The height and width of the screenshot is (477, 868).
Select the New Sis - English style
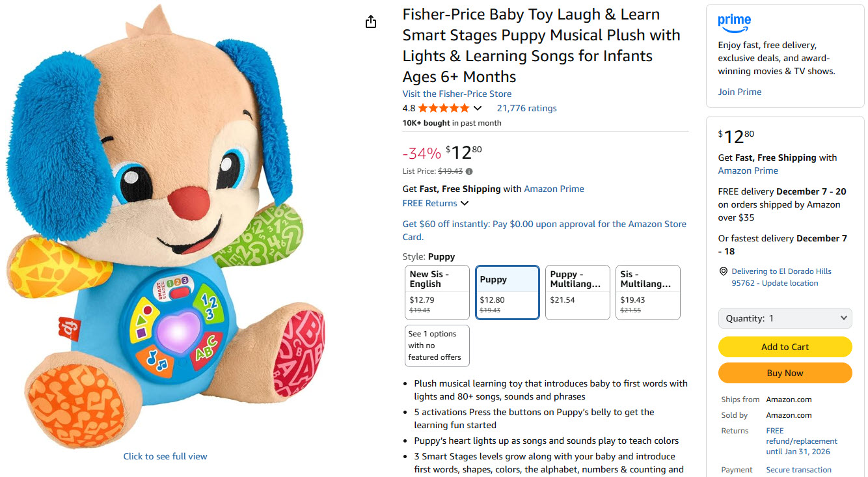coord(437,292)
